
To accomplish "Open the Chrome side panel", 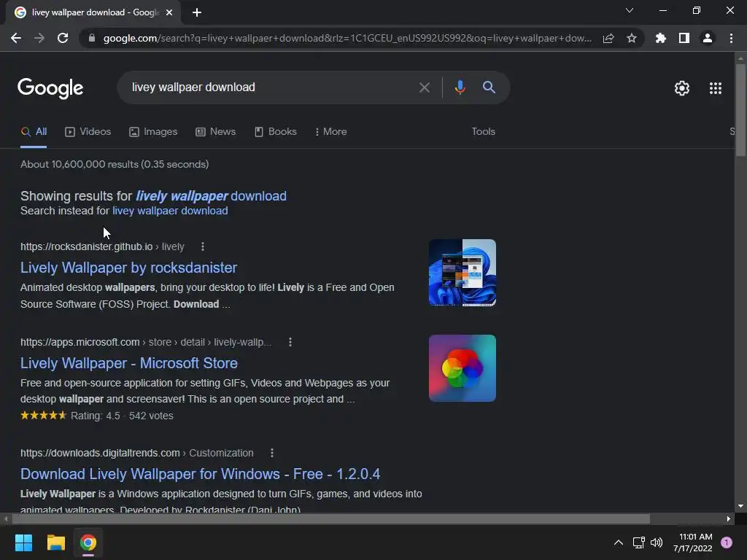I will (x=684, y=38).
